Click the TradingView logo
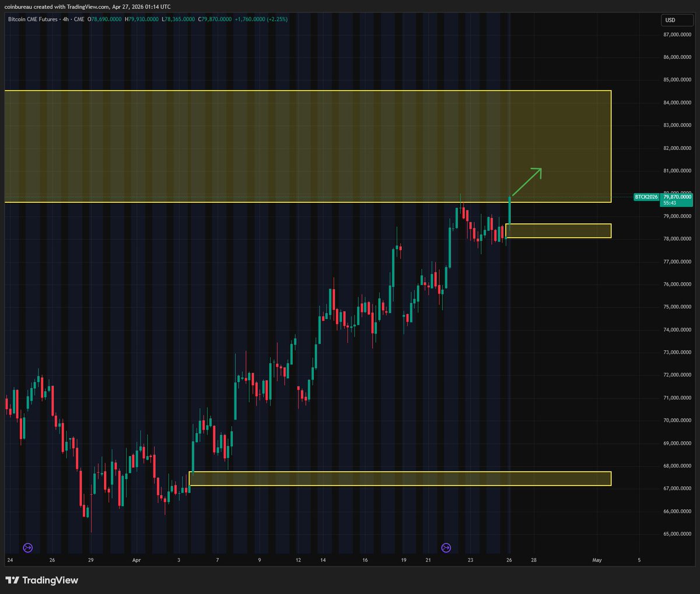The image size is (700, 594). (42, 580)
